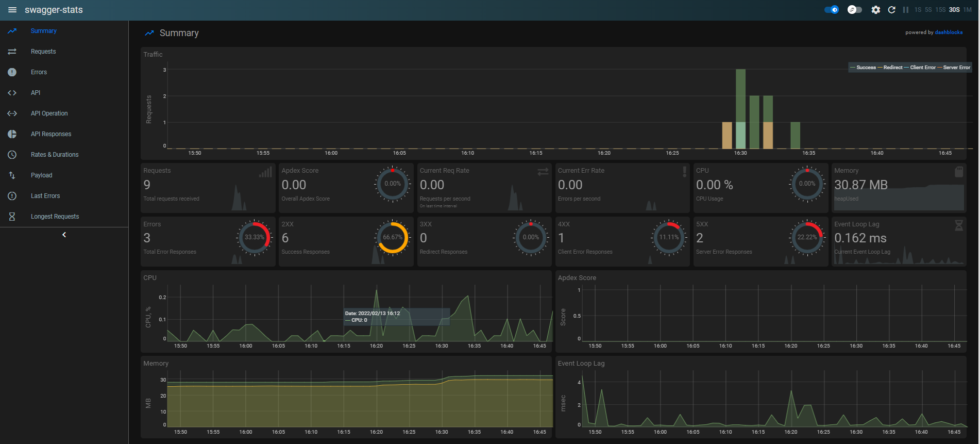The image size is (980, 444).
Task: Click the Client Error Responses caption
Action: pos(585,252)
